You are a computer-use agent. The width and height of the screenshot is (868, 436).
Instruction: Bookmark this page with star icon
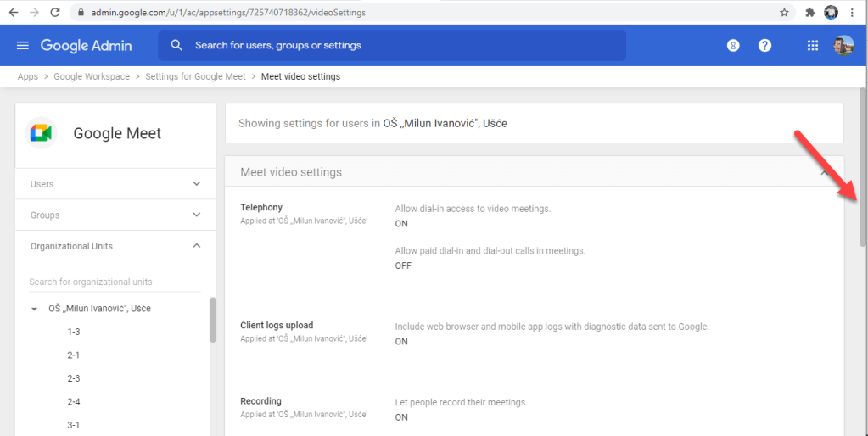click(x=784, y=13)
